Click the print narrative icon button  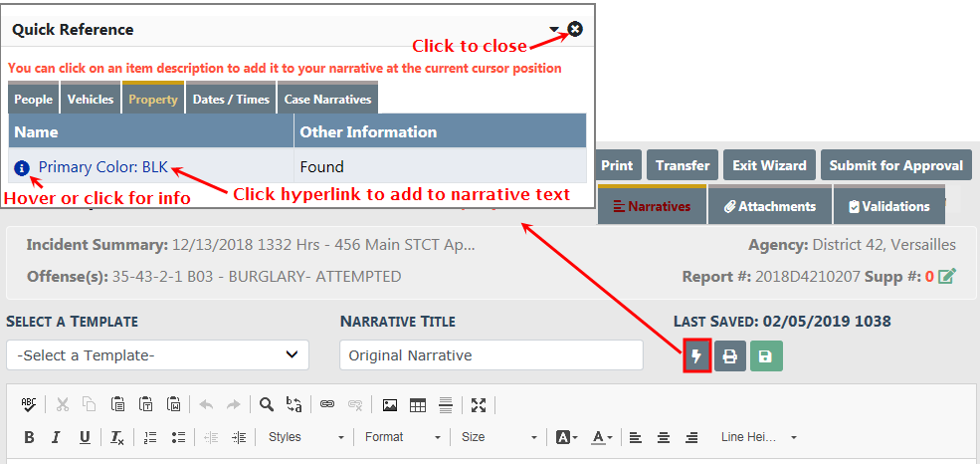[x=730, y=355]
